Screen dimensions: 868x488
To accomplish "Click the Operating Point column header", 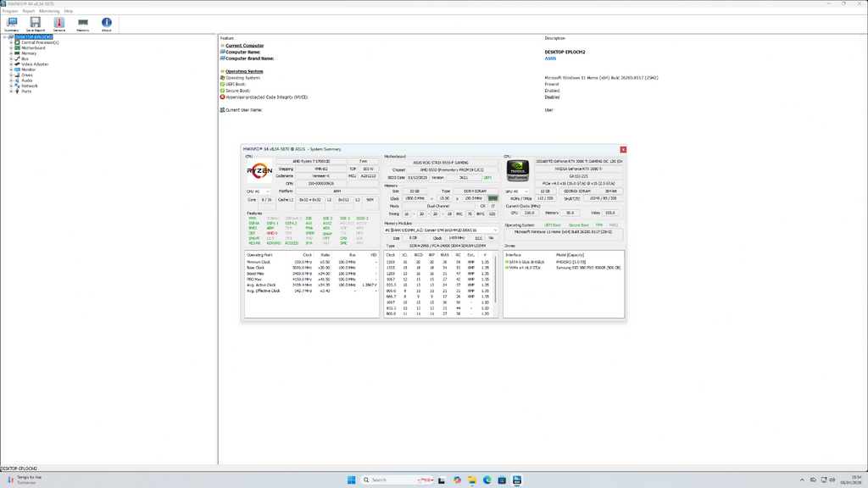I will pos(259,255).
